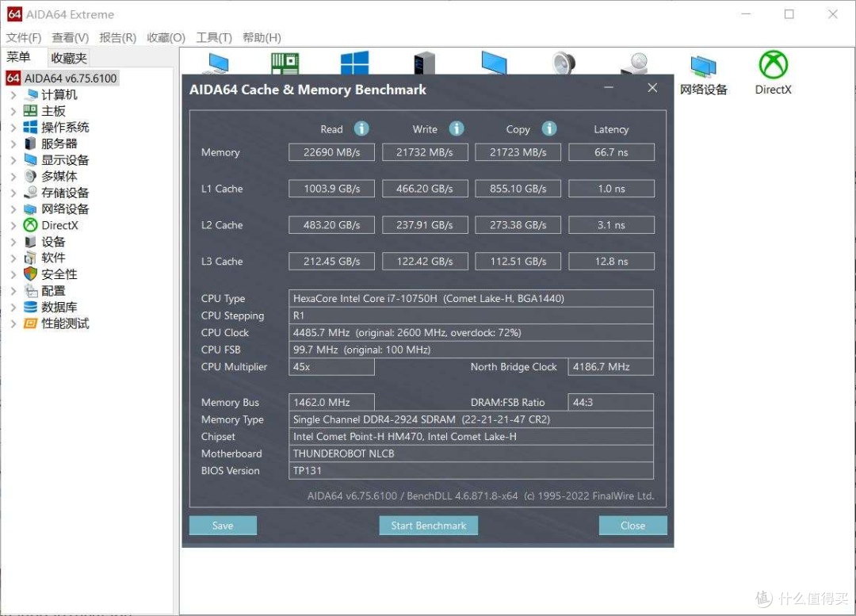Screen dimensions: 856x616
Task: Click the Save button
Action: pyautogui.click(x=223, y=526)
